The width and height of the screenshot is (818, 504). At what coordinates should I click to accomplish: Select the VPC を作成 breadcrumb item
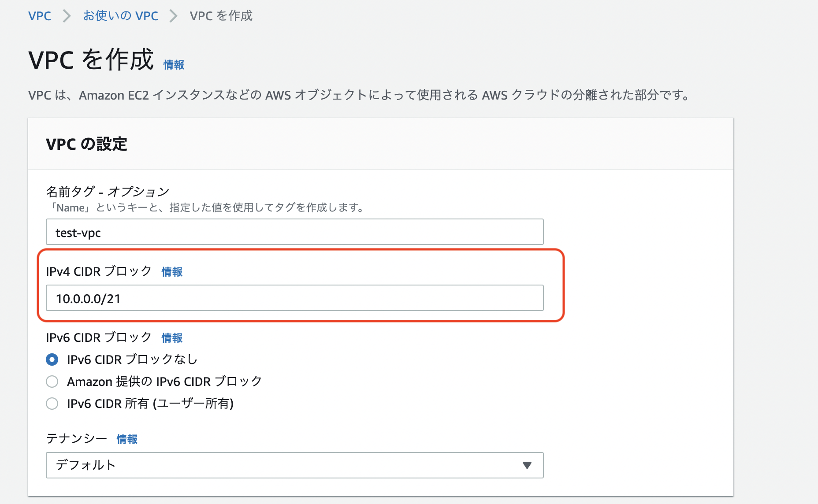pos(221,16)
